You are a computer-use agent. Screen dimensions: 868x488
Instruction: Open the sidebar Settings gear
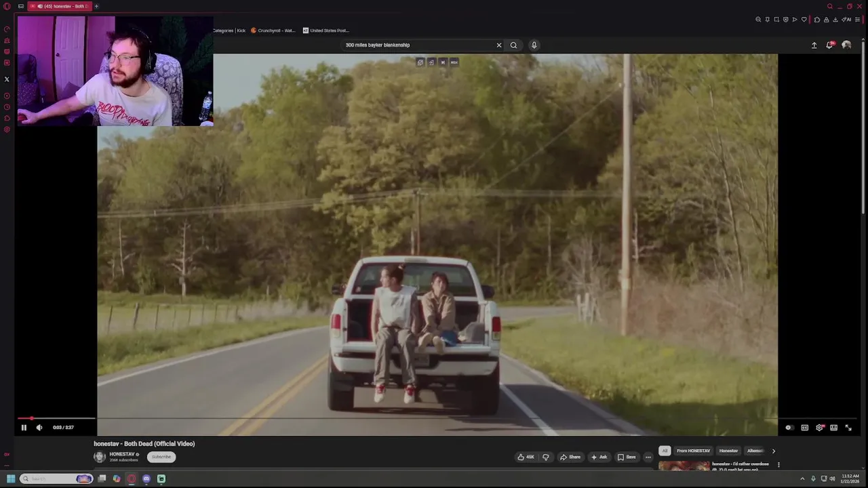7,129
